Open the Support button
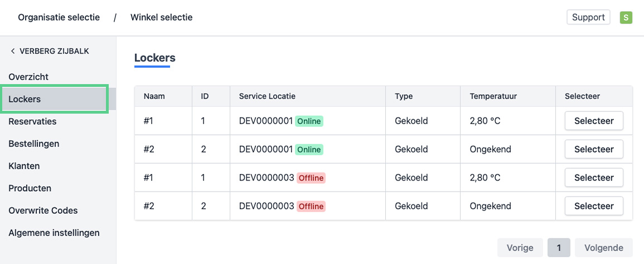The width and height of the screenshot is (644, 264). (588, 17)
